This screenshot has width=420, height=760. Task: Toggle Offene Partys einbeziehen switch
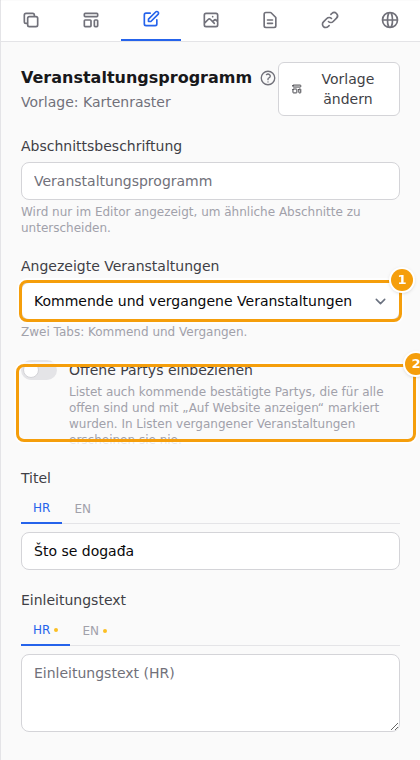click(x=39, y=371)
